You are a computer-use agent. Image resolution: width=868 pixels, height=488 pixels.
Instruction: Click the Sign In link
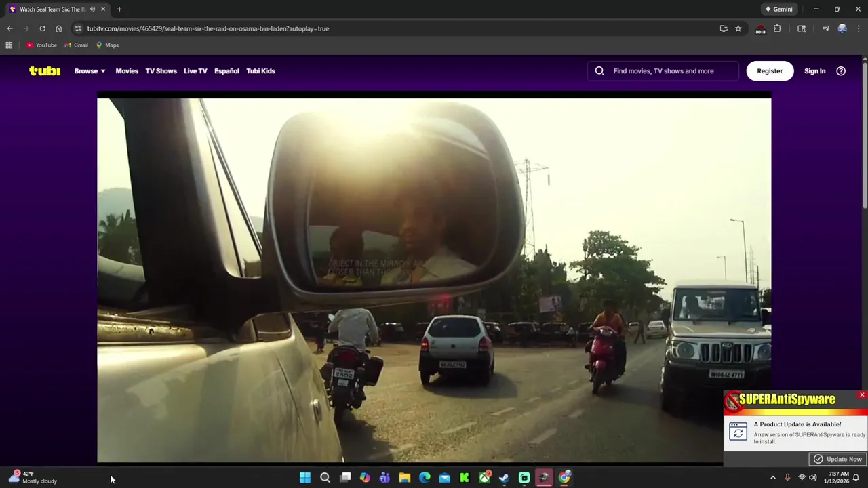[814, 71]
